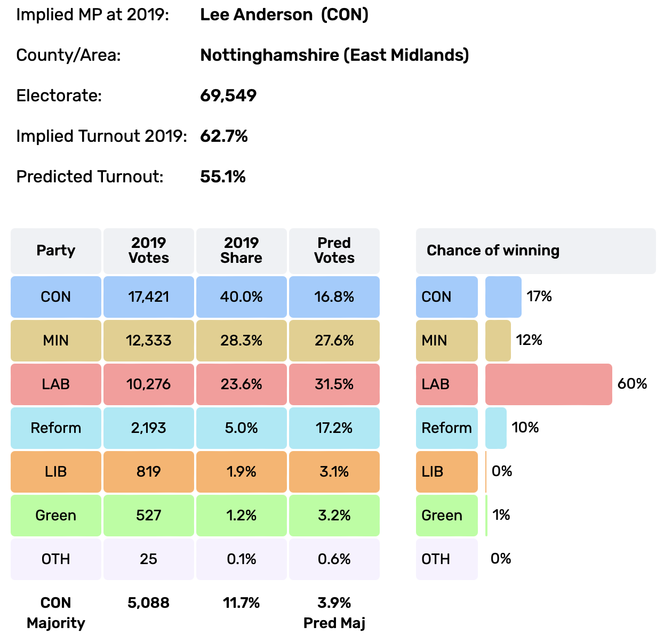Click the Party column header
This screenshot has height=643, width=672.
(x=56, y=251)
